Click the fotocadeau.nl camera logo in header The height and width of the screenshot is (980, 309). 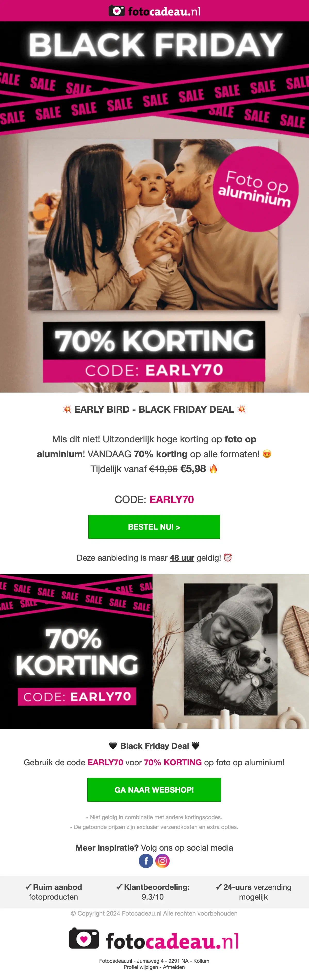click(155, 11)
